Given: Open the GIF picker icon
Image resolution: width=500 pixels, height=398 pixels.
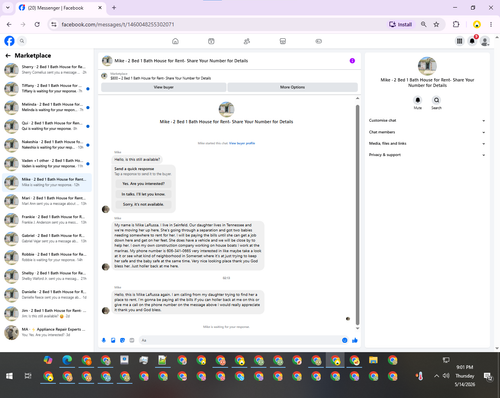Looking at the screenshot, I should 132,340.
